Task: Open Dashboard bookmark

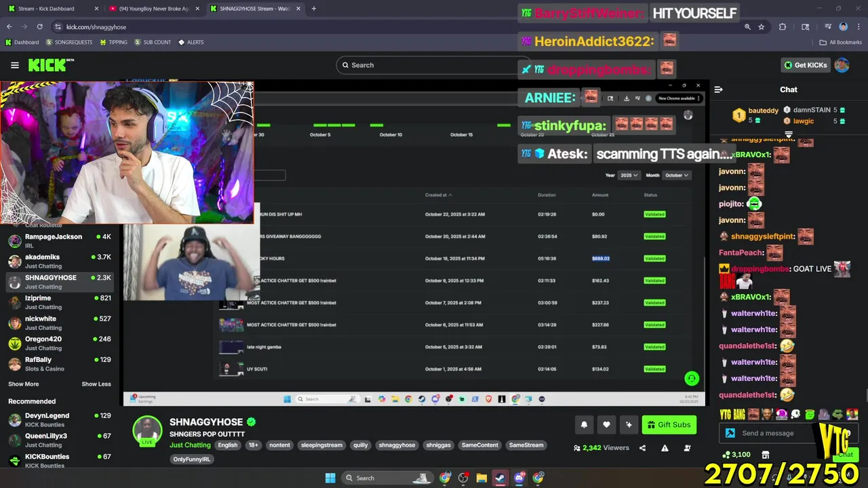Action: [22, 42]
